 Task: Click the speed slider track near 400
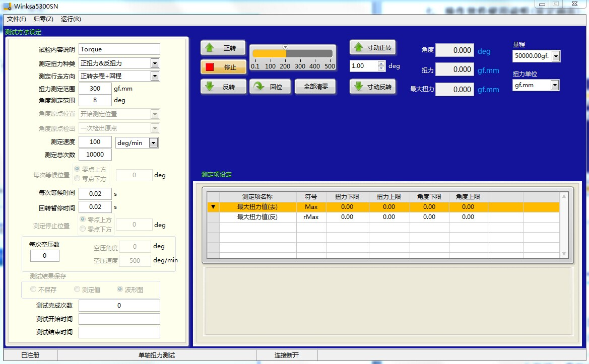(314, 54)
